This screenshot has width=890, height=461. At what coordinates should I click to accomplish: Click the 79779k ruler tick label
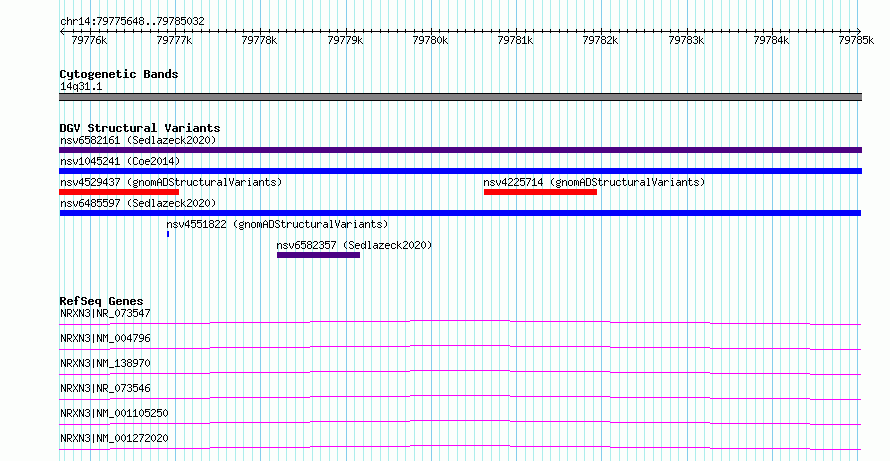[345, 40]
